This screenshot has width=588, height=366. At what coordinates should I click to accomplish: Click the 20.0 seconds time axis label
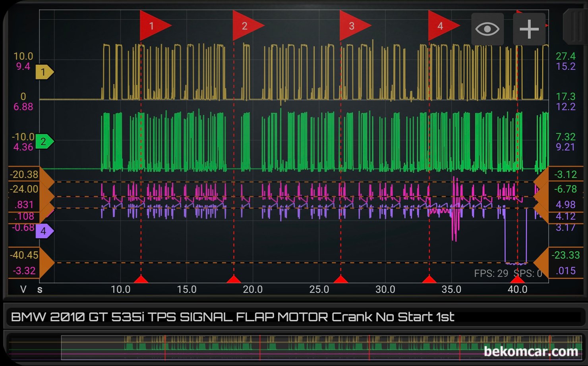[x=253, y=289]
